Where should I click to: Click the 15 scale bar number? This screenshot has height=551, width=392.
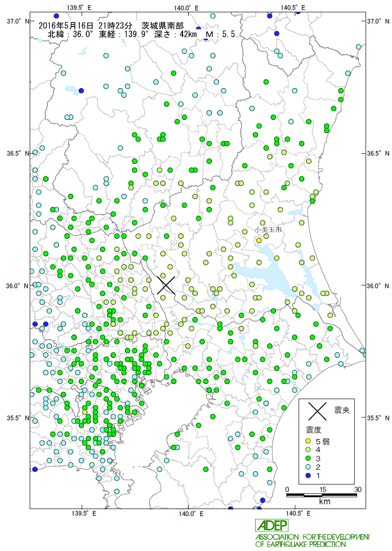click(x=323, y=490)
